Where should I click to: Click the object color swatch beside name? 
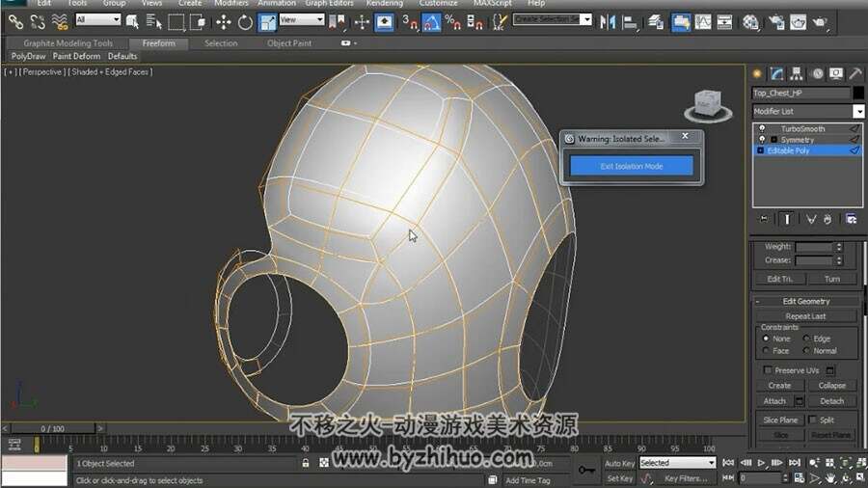click(x=858, y=93)
